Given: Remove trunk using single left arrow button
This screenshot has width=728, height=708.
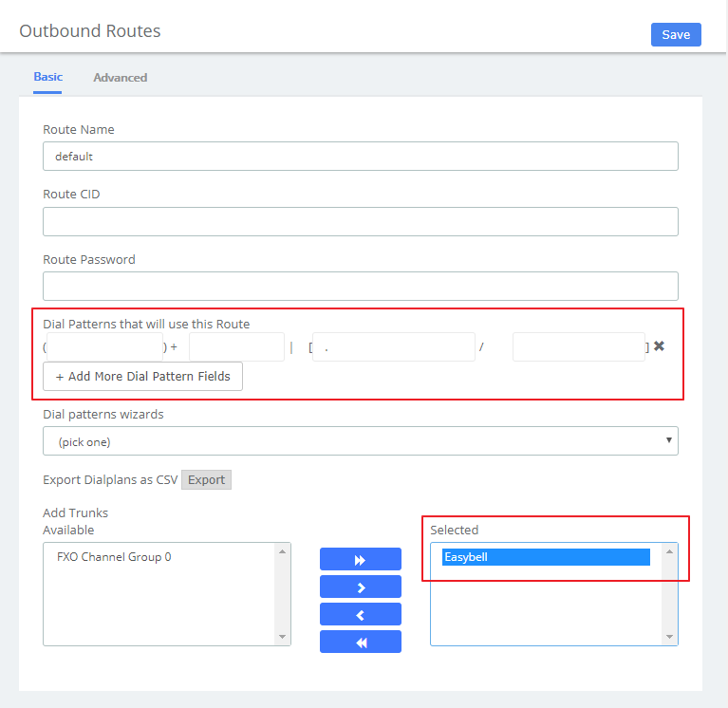Looking at the screenshot, I should [361, 614].
